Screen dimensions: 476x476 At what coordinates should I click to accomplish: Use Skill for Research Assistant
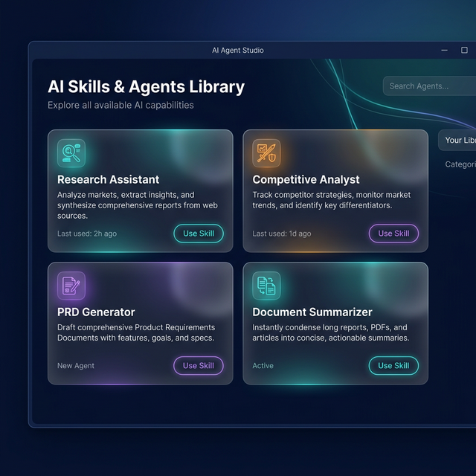[199, 234]
